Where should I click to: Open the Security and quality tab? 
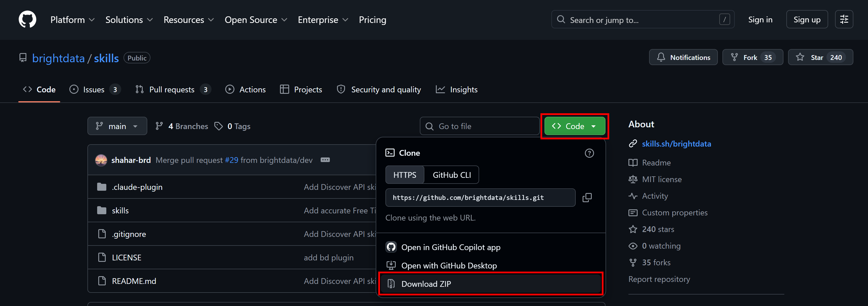379,89
